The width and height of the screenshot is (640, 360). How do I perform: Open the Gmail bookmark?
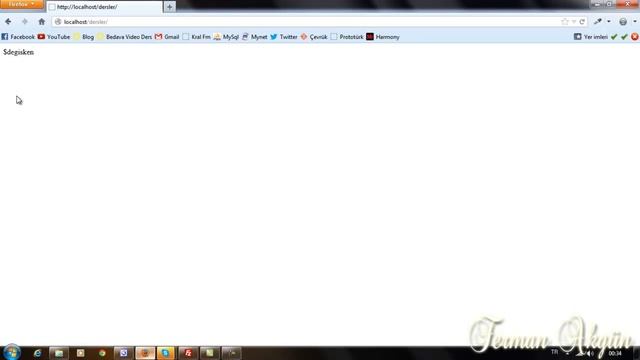pos(167,37)
